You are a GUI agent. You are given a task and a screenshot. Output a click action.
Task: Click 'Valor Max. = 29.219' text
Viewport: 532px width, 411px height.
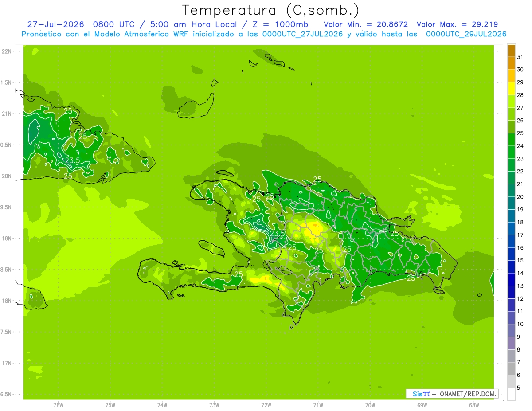click(x=457, y=24)
